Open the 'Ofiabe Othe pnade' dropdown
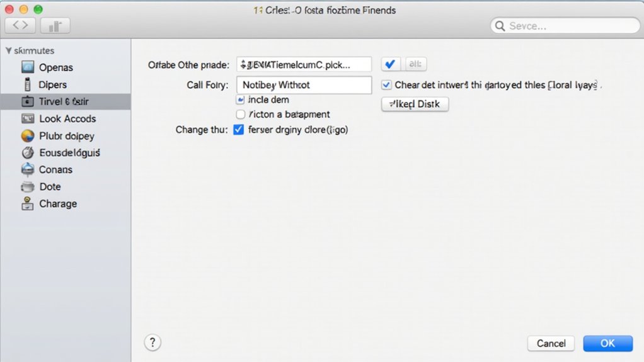The image size is (644, 362). click(304, 64)
